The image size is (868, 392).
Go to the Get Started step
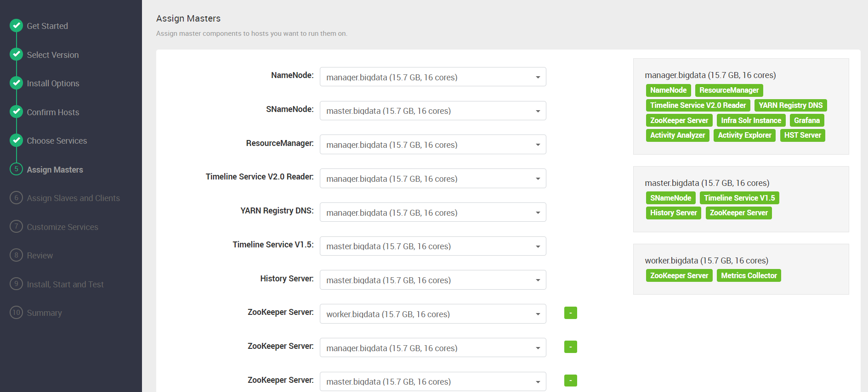click(47, 26)
